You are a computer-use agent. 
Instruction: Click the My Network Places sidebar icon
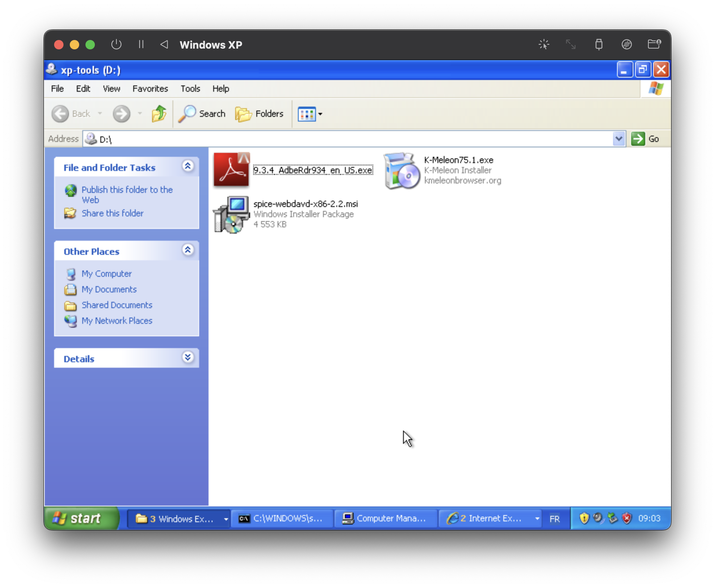pyautogui.click(x=71, y=321)
